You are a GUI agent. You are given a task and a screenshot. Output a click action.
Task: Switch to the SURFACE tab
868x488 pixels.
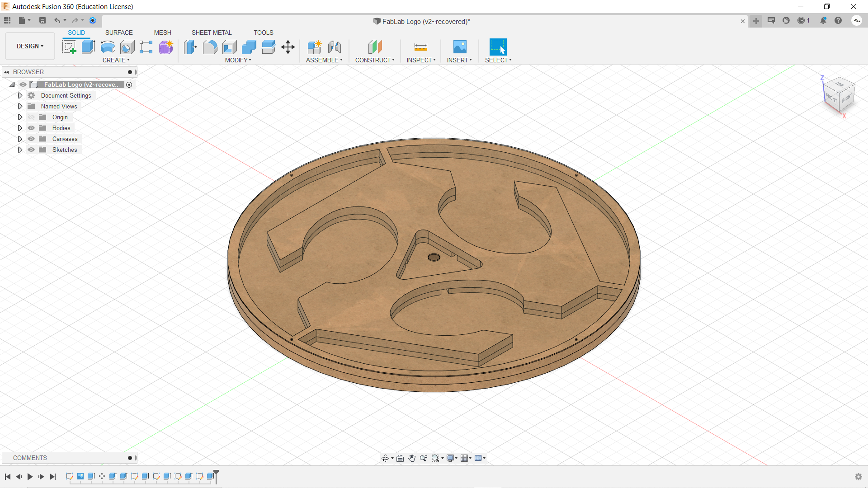(119, 33)
